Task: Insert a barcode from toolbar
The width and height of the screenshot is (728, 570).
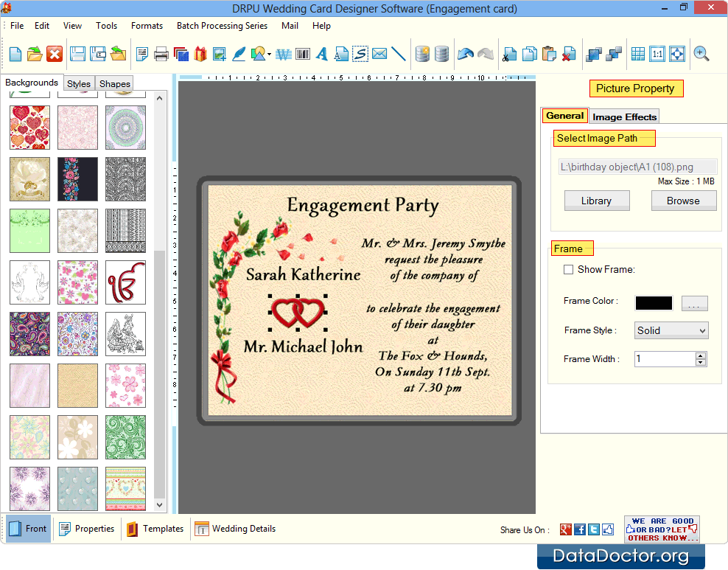Action: pos(303,55)
